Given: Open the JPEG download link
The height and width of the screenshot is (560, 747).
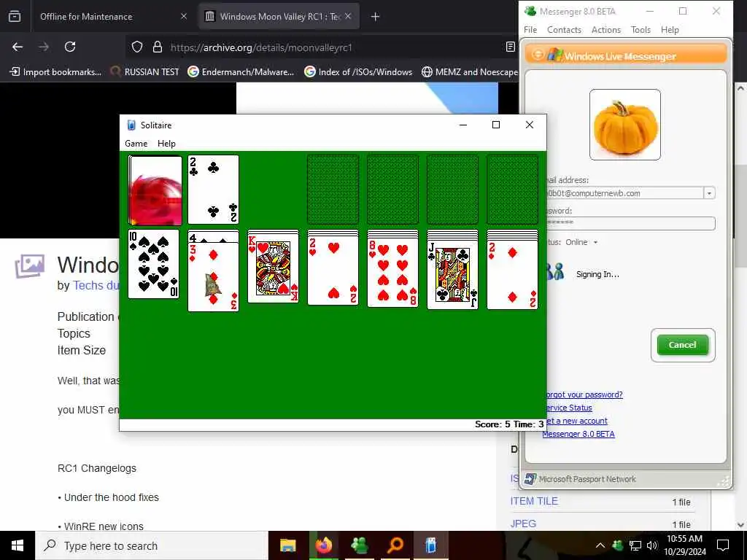Looking at the screenshot, I should [523, 524].
